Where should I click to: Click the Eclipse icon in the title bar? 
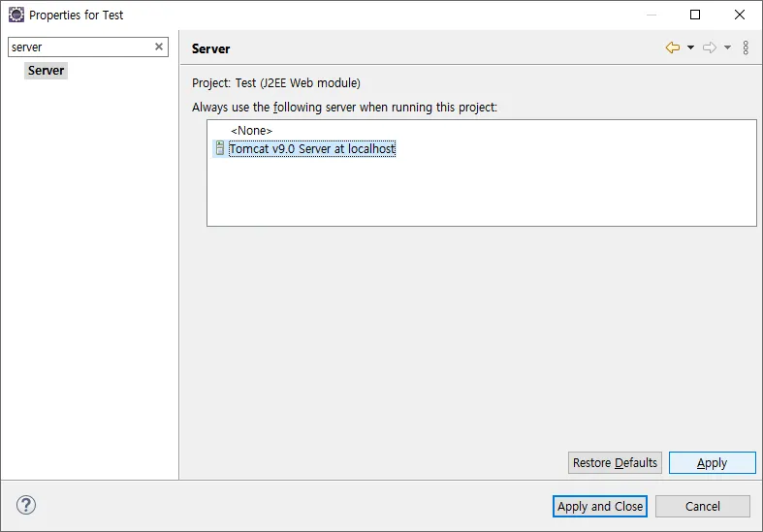point(16,15)
